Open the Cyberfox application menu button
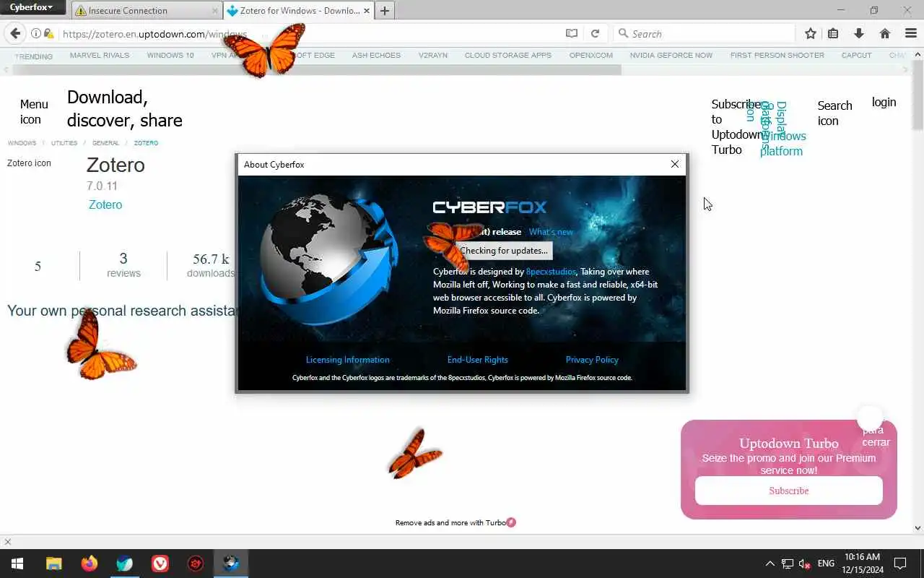Screen dimensions: 924x578 (32, 8)
